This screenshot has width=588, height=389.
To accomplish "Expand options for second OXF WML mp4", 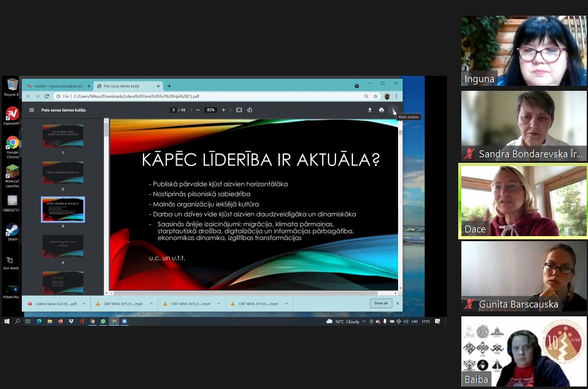I will [x=219, y=304].
